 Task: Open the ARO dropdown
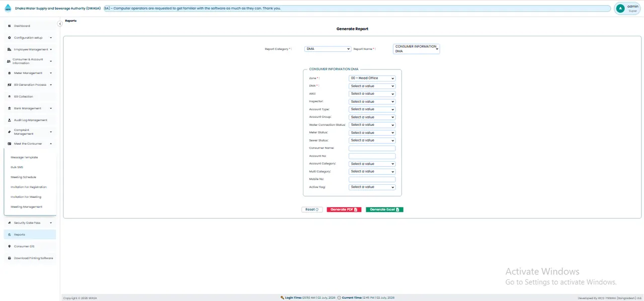pos(372,94)
